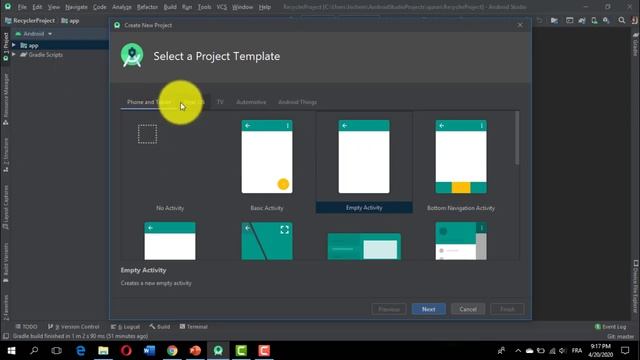Pick the Bottom Navigation Activity template
Image resolution: width=640 pixels, height=360 pixels.
(x=461, y=162)
